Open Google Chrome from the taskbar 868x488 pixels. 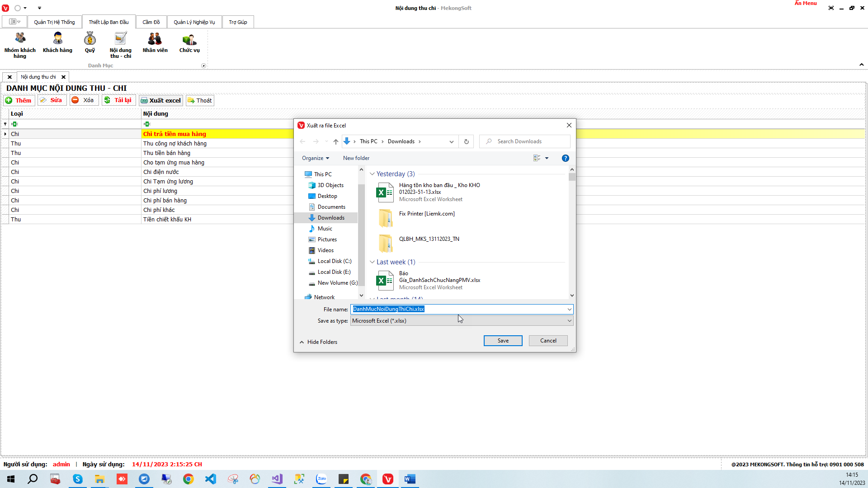pyautogui.click(x=189, y=479)
